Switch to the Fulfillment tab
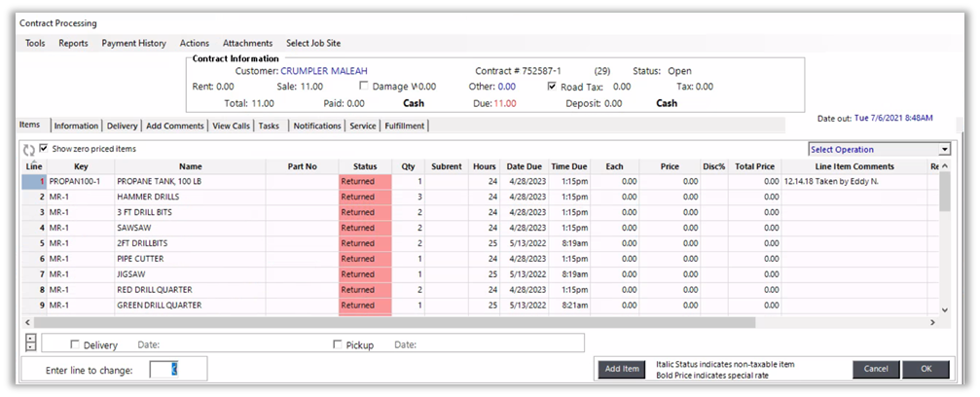 point(405,126)
